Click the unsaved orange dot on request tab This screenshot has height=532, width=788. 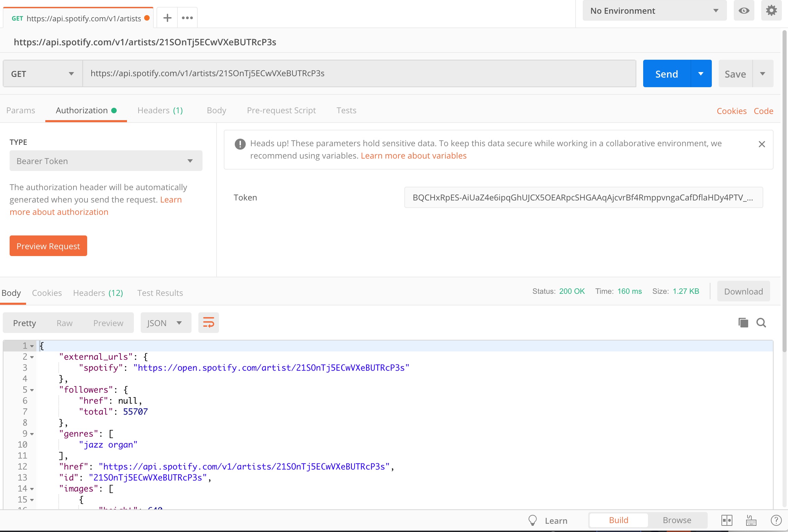147,18
